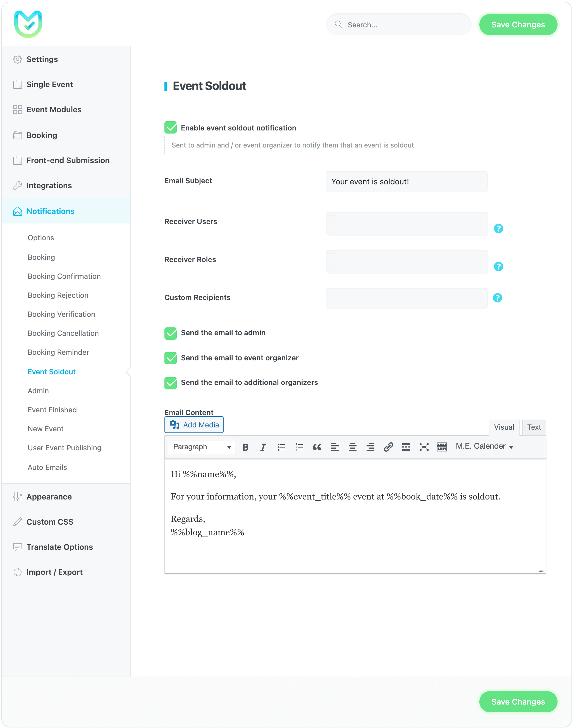This screenshot has height=728, width=574.
Task: Click help icon beside Receiver Users
Action: (498, 229)
